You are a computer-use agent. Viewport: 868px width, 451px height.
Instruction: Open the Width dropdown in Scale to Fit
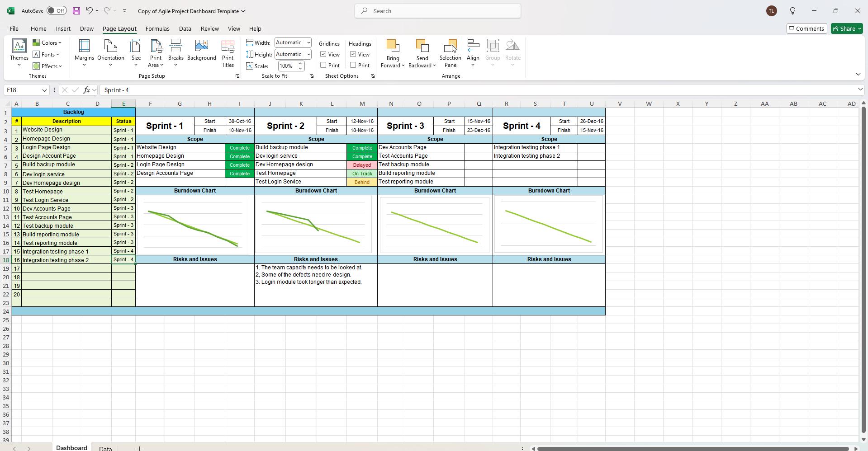307,42
